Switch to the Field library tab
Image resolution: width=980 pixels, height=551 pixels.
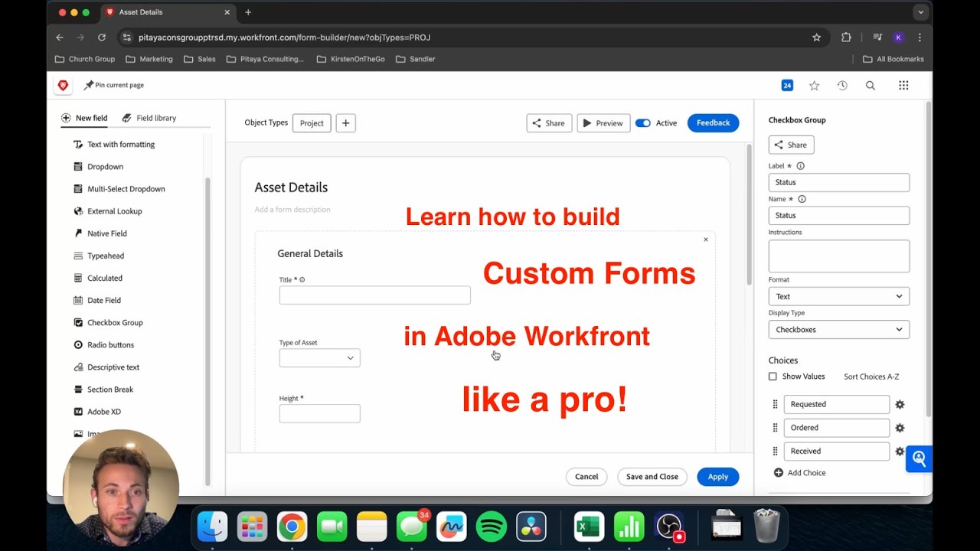click(149, 118)
